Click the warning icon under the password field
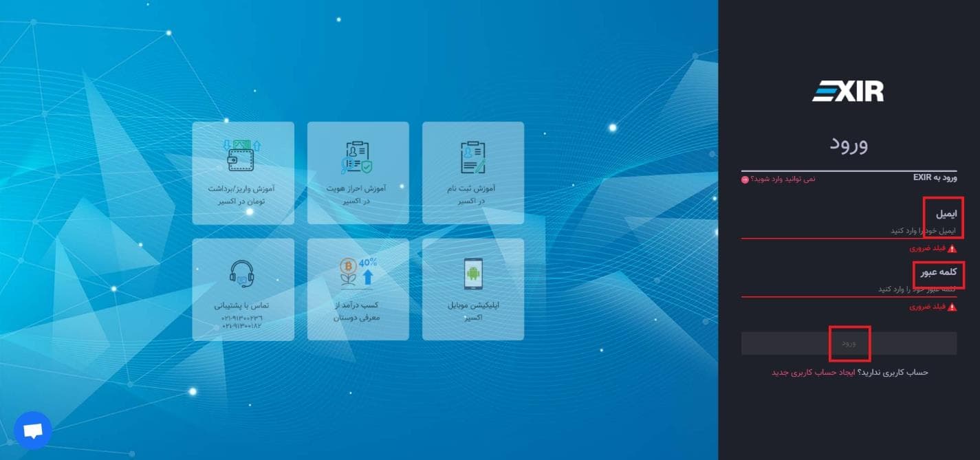This screenshot has height=460, width=980. point(952,307)
